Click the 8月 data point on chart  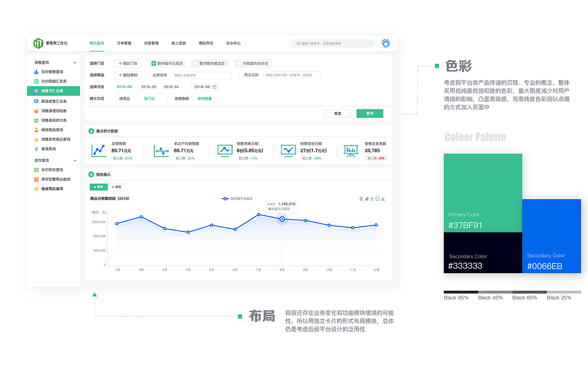click(282, 219)
